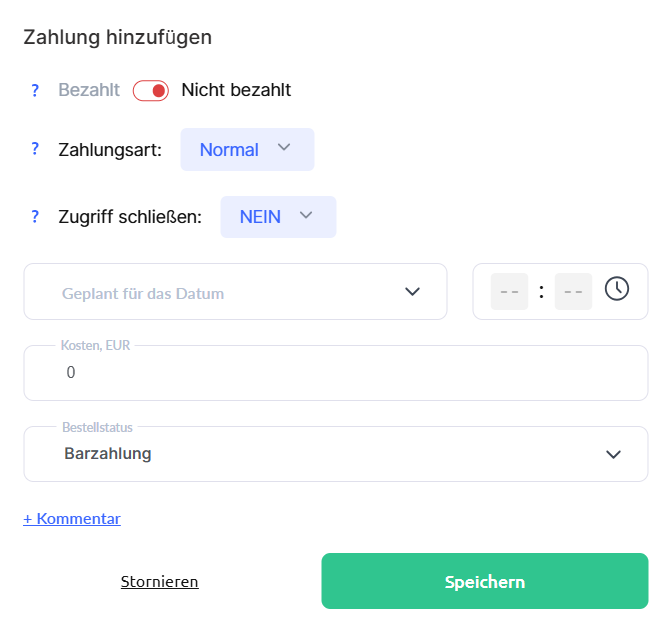
Task: Click the chevron in the date field
Action: click(413, 292)
